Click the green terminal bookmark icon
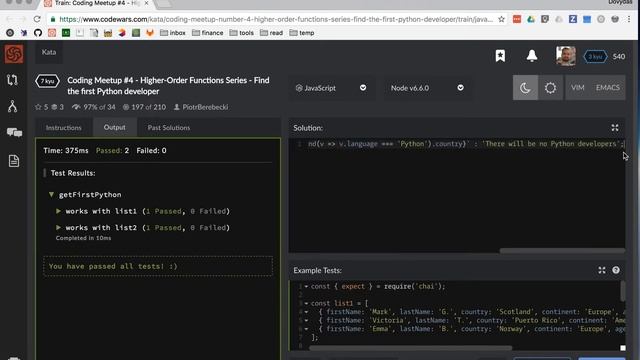This screenshot has width=640, height=360. pyautogui.click(x=66, y=33)
